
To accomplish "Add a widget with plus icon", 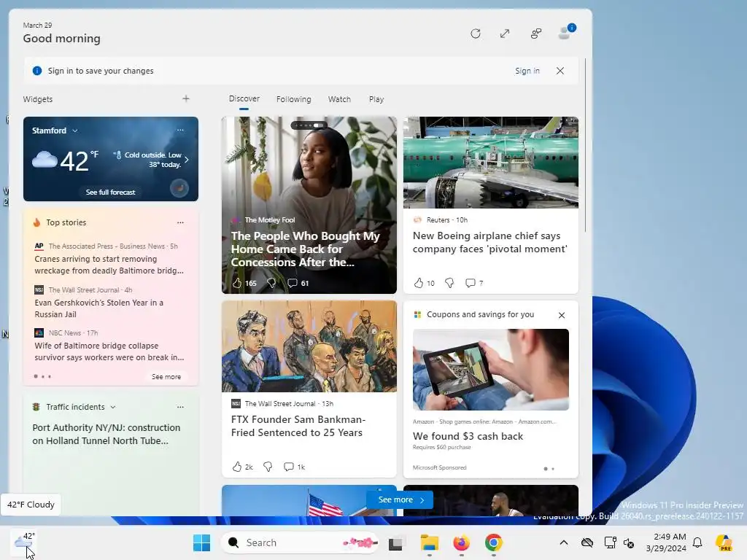I will [186, 98].
